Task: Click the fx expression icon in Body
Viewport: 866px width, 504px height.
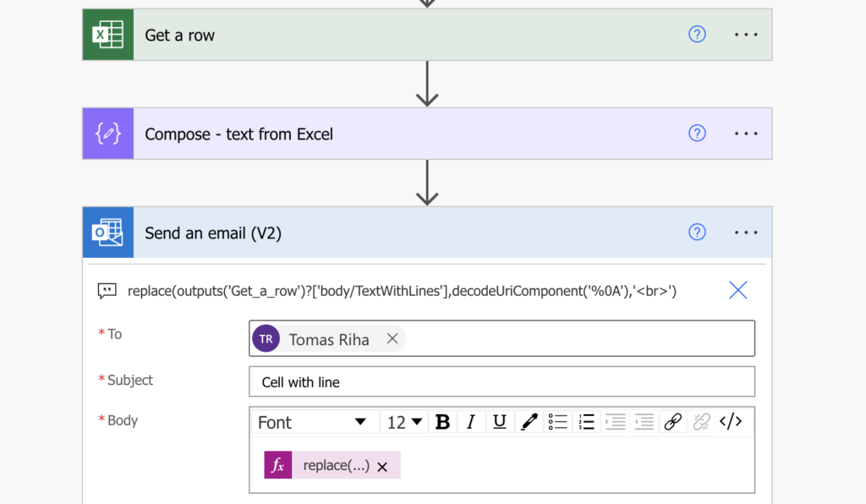Action: 277,465
